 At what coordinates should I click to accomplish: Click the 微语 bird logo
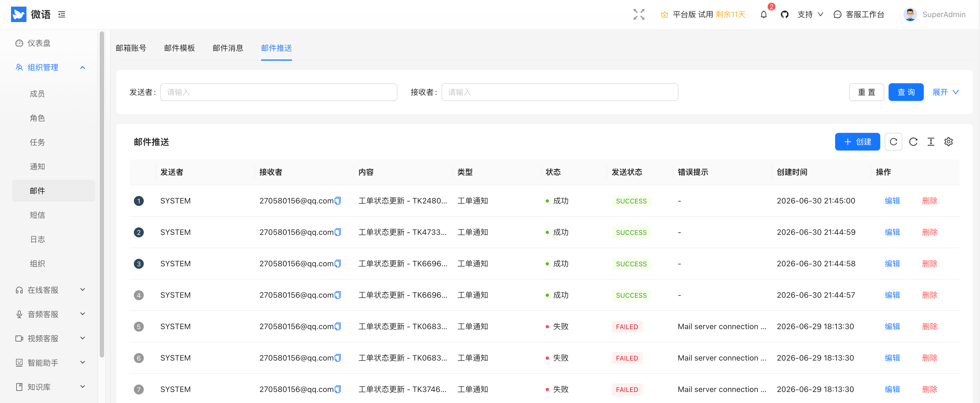tap(19, 15)
